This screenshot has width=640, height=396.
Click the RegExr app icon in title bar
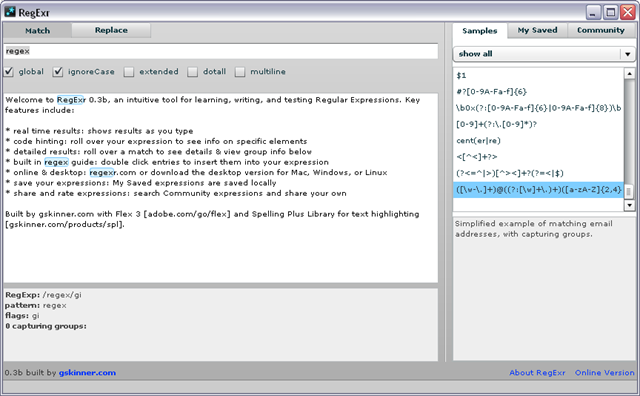click(x=10, y=12)
